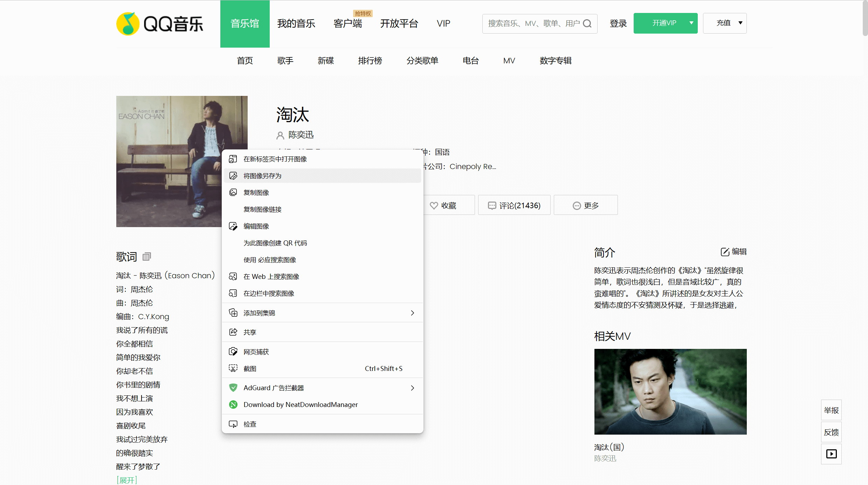
Task: Open the 充值 dropdown arrow
Action: point(740,23)
